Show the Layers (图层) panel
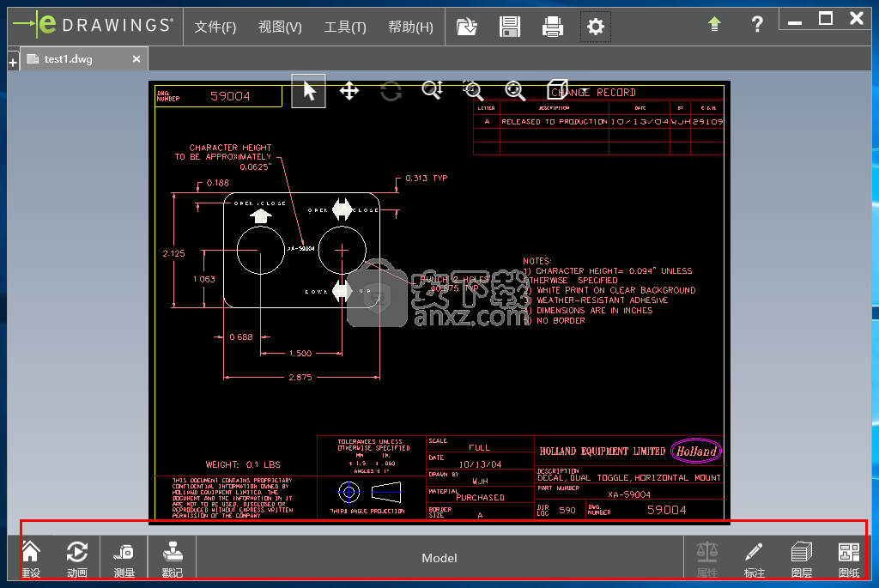The image size is (879, 588). [801, 558]
